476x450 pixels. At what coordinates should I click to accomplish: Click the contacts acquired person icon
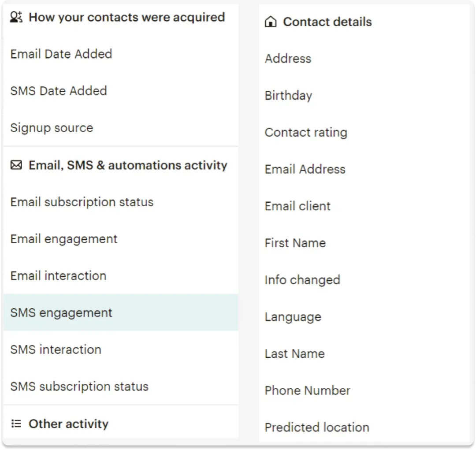point(16,18)
